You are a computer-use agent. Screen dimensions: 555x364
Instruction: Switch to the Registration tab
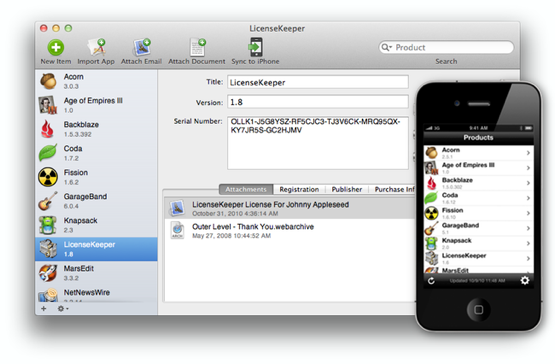point(299,189)
